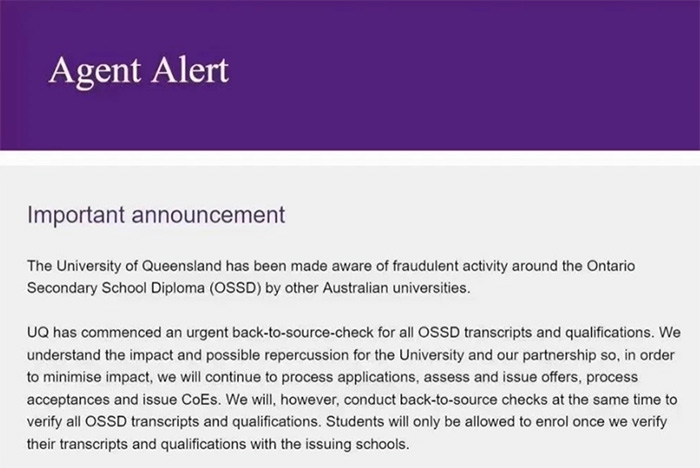
Task: Select the Important announcement heading
Action: (156, 215)
